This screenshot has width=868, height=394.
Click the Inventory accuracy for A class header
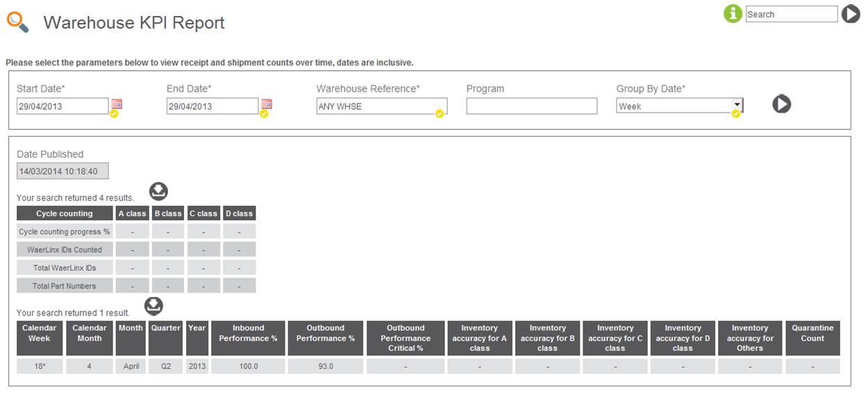pyautogui.click(x=480, y=338)
